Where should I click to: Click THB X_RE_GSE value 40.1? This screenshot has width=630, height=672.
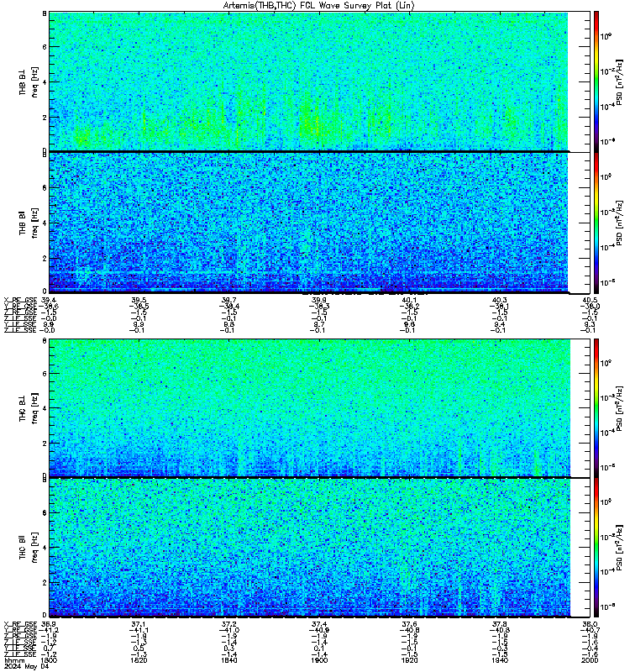tap(409, 300)
